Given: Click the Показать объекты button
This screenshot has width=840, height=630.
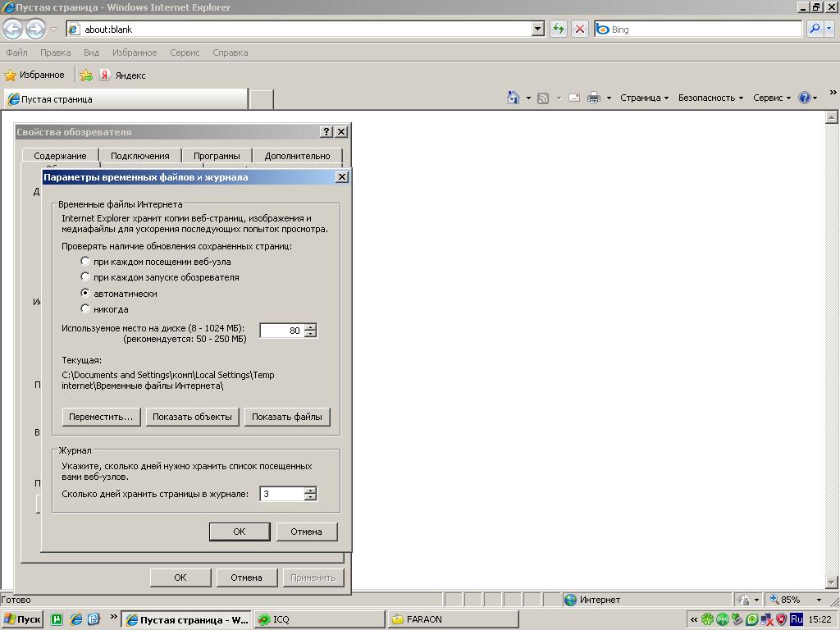Looking at the screenshot, I should point(192,417).
